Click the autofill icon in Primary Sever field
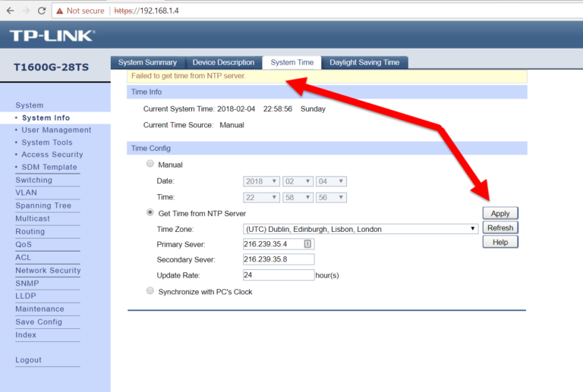The width and height of the screenshot is (583, 392). click(x=307, y=244)
